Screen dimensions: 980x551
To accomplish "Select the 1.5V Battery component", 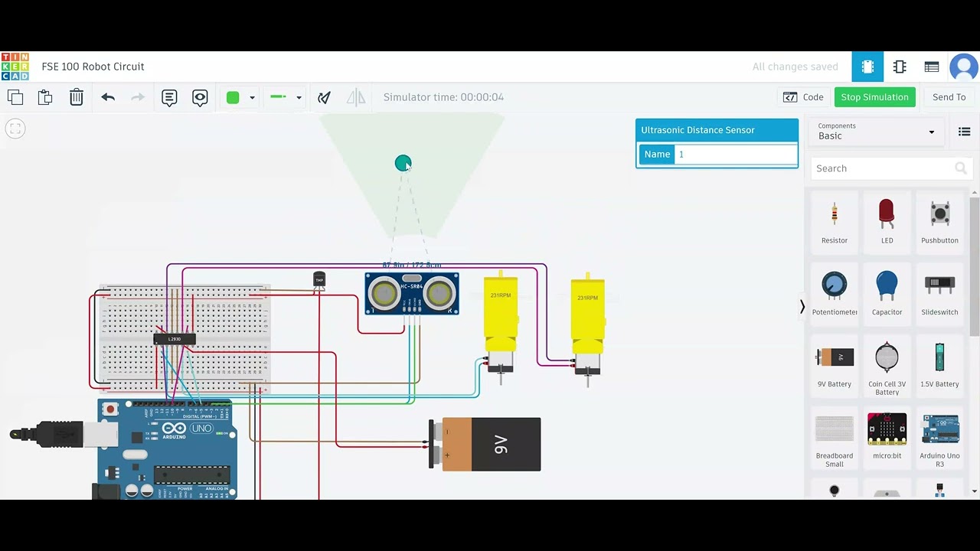I will coord(939,366).
